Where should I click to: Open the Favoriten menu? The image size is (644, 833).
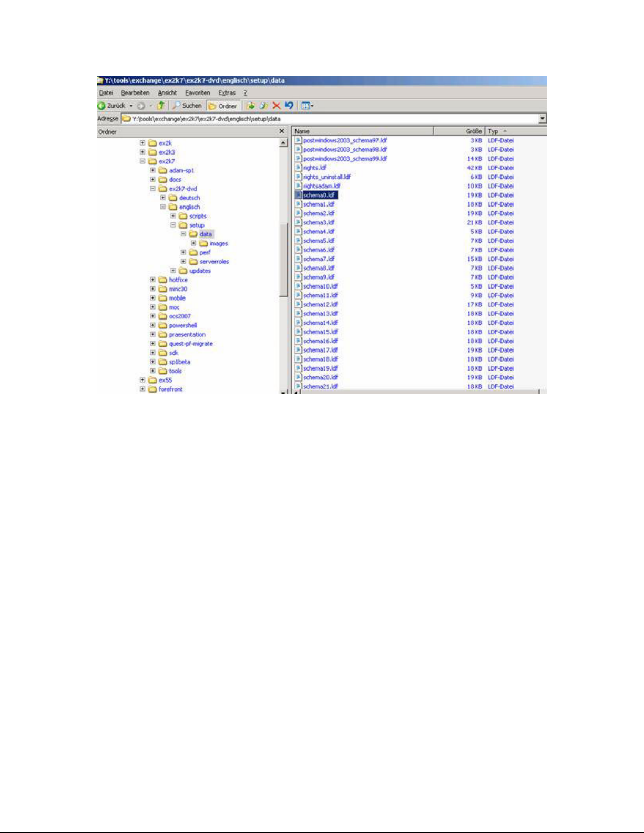click(197, 92)
